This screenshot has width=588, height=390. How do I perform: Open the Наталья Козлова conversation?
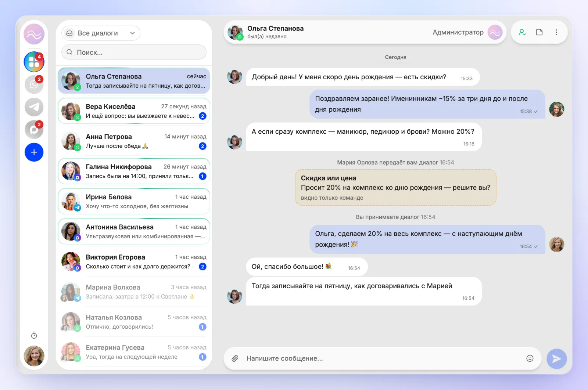click(x=134, y=322)
